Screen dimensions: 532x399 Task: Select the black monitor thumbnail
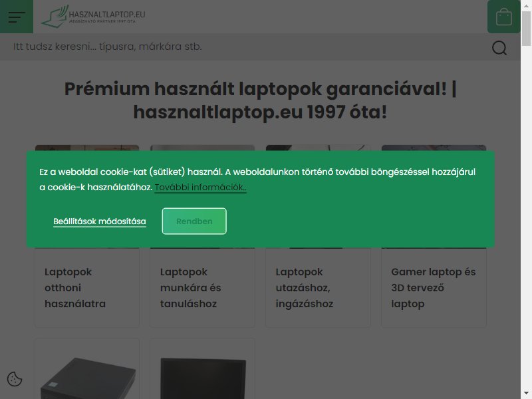tap(203, 378)
